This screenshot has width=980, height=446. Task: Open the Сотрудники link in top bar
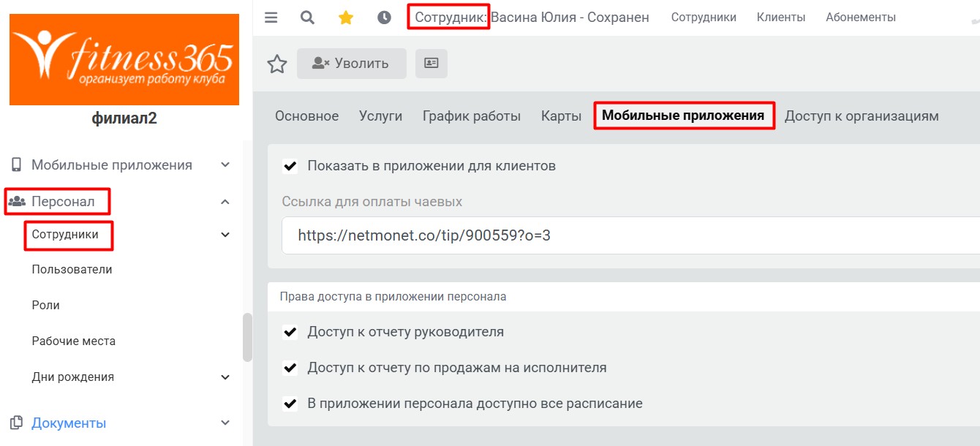click(704, 18)
